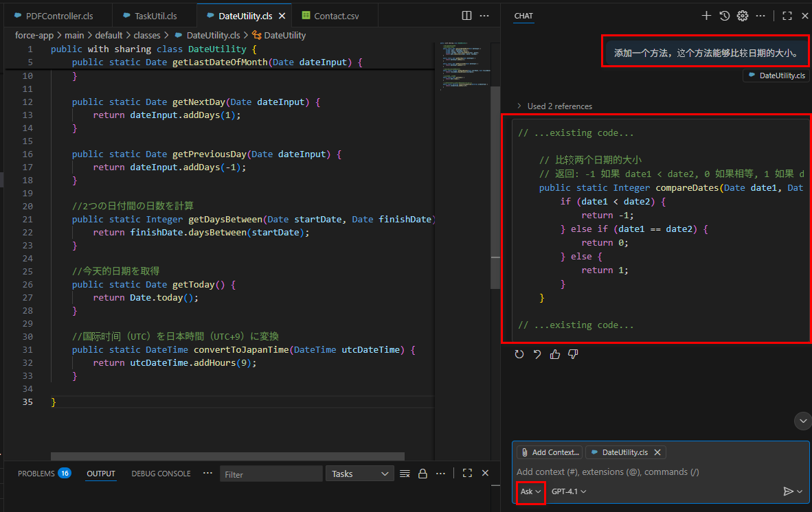Open chat history icon
Image resolution: width=812 pixels, height=512 pixels.
[724, 16]
